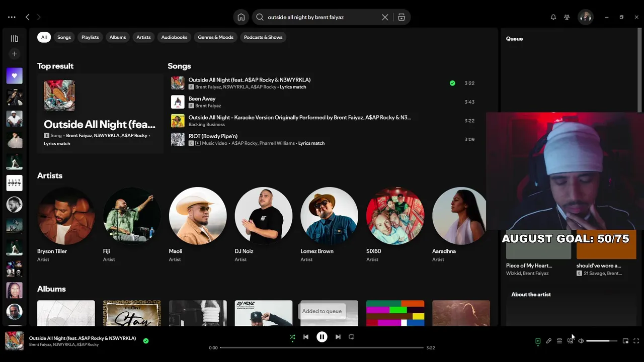Click the search magnifier icon
This screenshot has height=362, width=644.
click(x=260, y=17)
